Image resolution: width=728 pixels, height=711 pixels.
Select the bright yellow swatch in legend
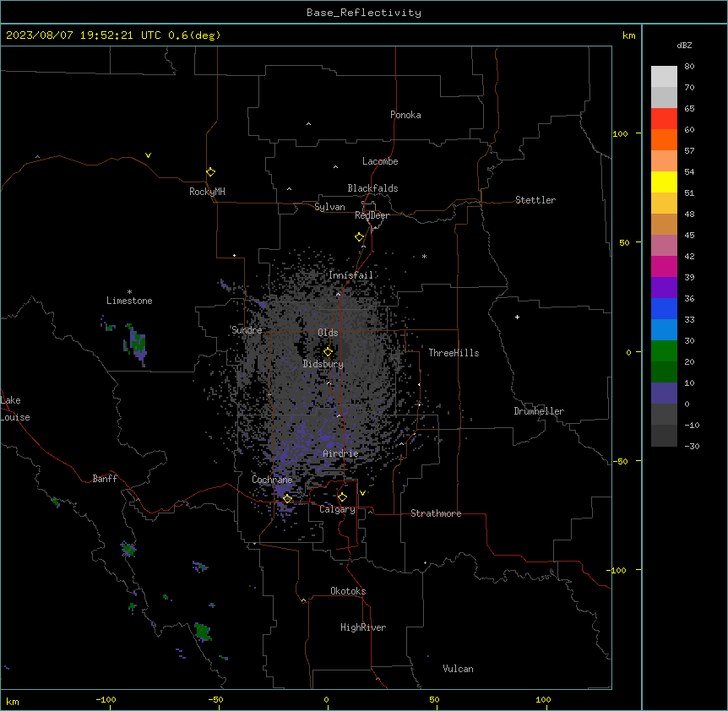click(664, 182)
